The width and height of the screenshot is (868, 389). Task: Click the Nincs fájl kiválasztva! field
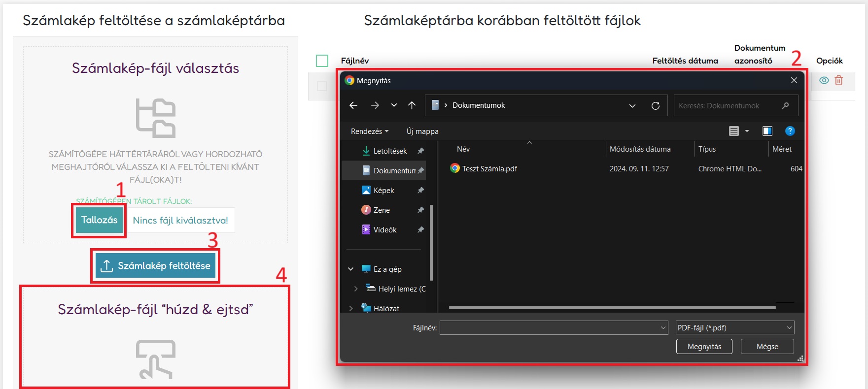click(180, 221)
